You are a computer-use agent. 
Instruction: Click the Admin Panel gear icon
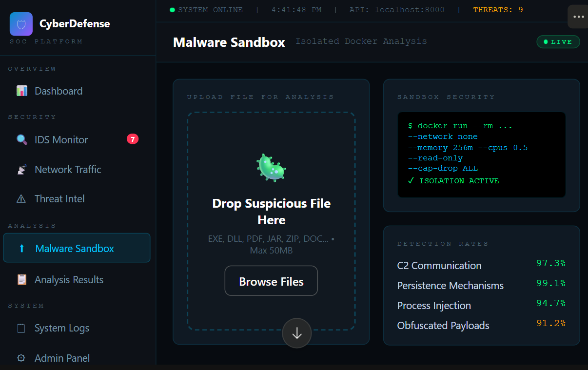coord(21,358)
